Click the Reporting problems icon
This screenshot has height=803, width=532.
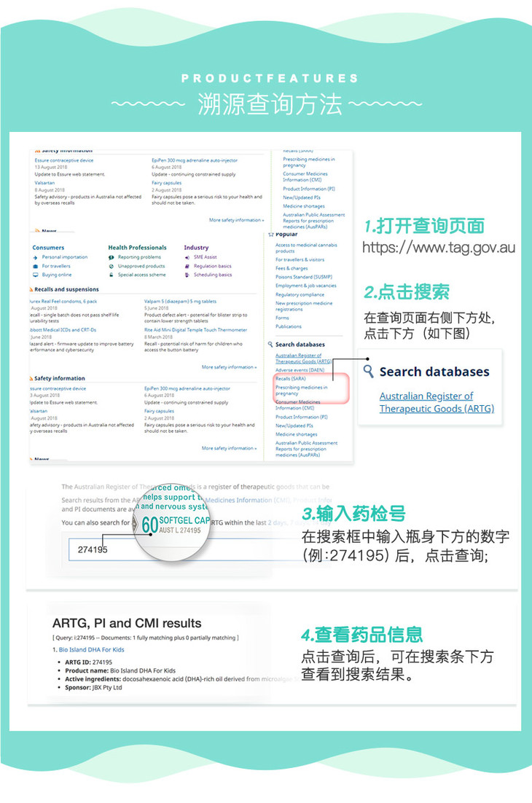point(112,257)
